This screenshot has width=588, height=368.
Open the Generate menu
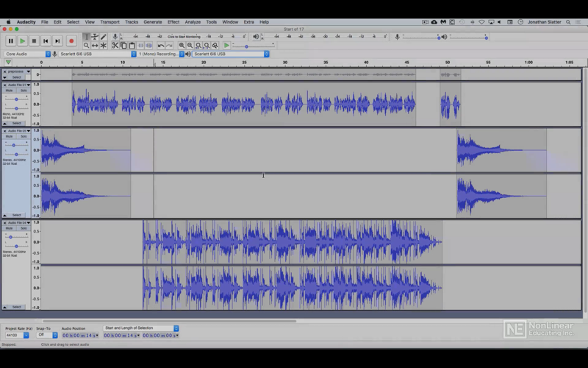tap(153, 22)
